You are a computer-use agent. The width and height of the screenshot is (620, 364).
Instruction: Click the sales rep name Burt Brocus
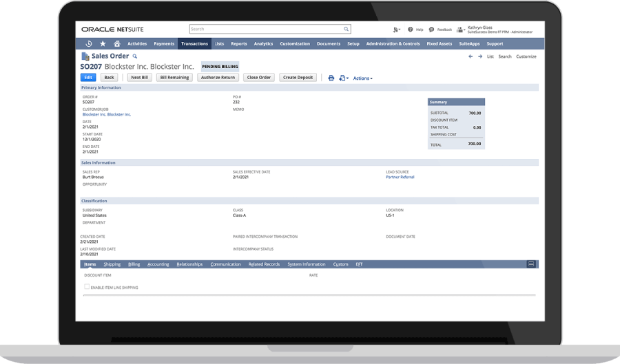93,178
